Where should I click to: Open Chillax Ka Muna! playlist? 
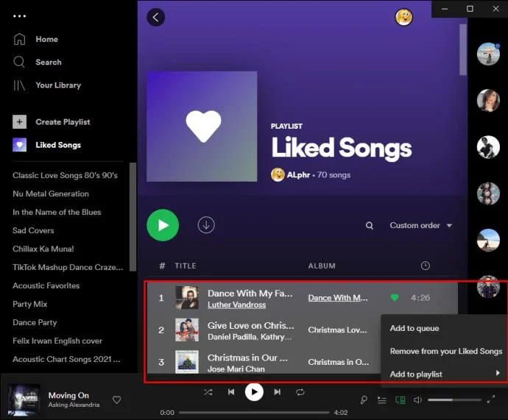pos(43,249)
